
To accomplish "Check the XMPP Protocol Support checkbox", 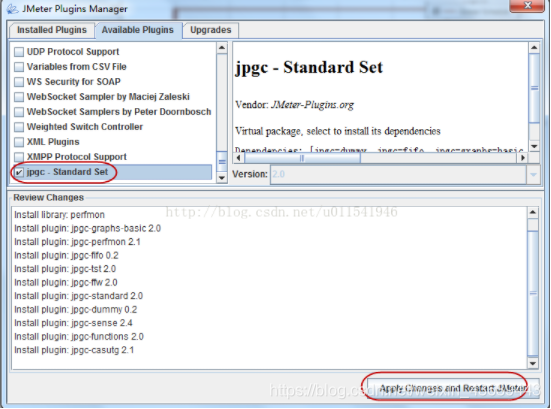I will point(19,157).
